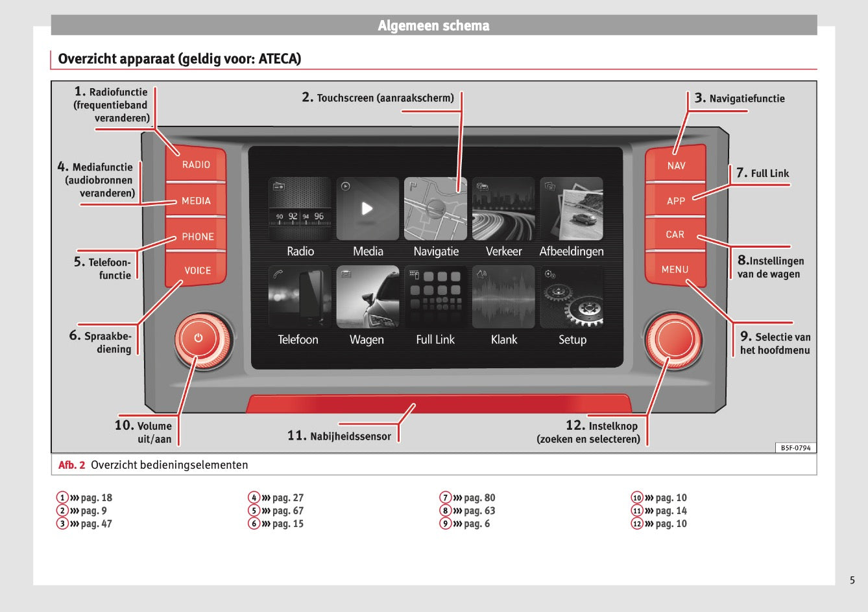Image resolution: width=868 pixels, height=612 pixels.
Task: Select the Verkeer tile
Action: (x=503, y=207)
